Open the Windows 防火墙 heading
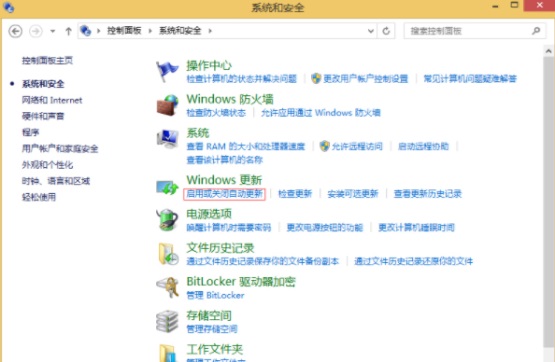The image size is (555, 362). [x=230, y=99]
